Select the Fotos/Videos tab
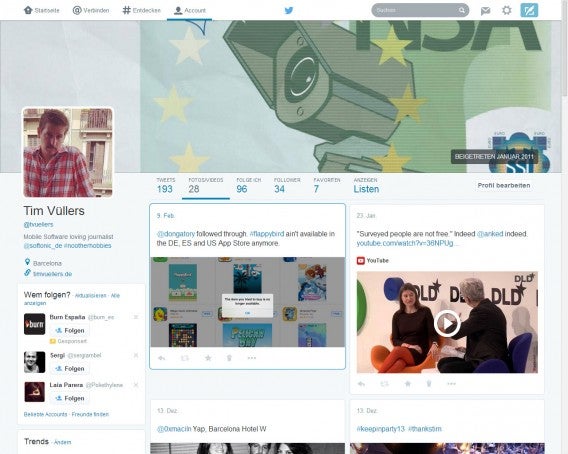 pos(205,186)
